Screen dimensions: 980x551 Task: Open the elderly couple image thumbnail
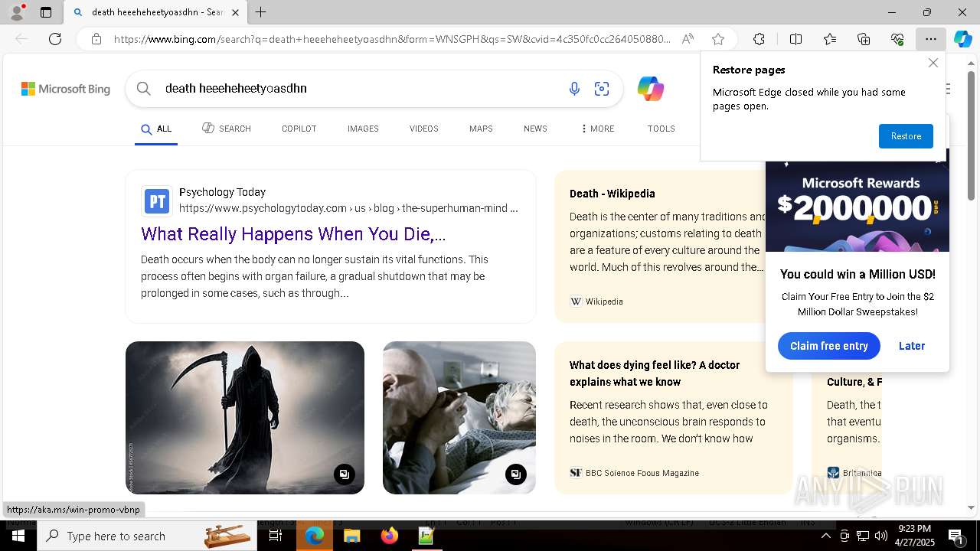[459, 418]
